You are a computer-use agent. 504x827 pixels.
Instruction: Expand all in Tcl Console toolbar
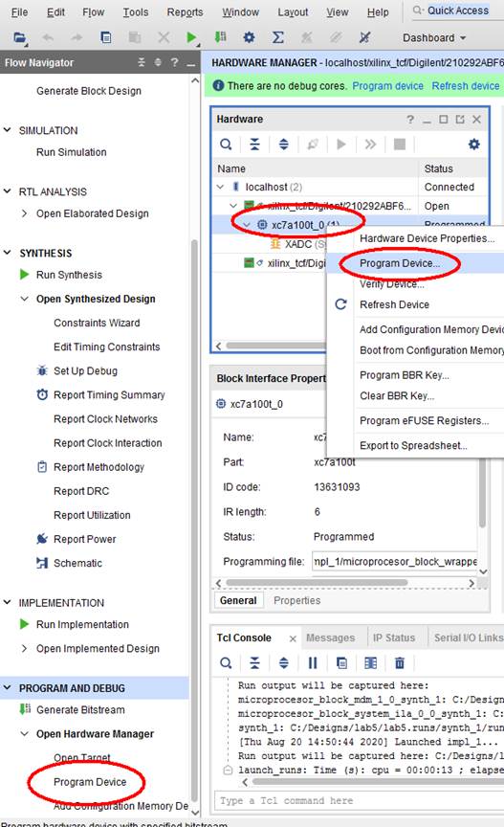pos(284,663)
